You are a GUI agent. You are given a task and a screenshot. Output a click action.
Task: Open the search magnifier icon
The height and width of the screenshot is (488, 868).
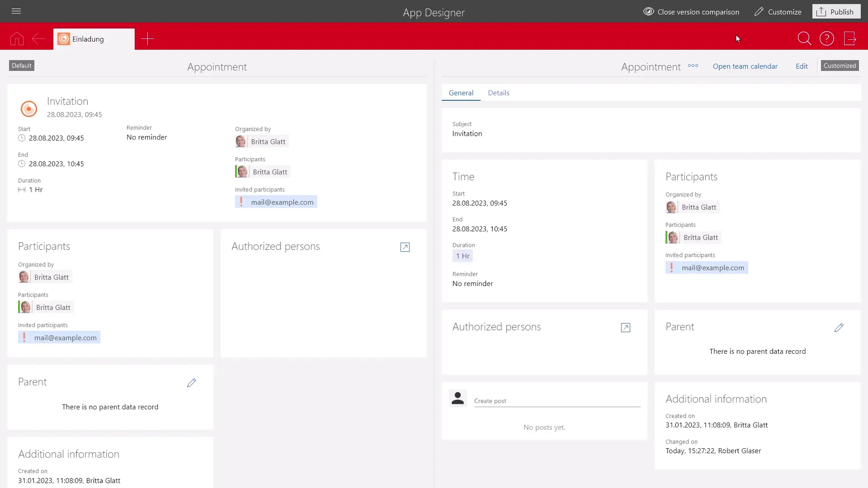tap(804, 39)
